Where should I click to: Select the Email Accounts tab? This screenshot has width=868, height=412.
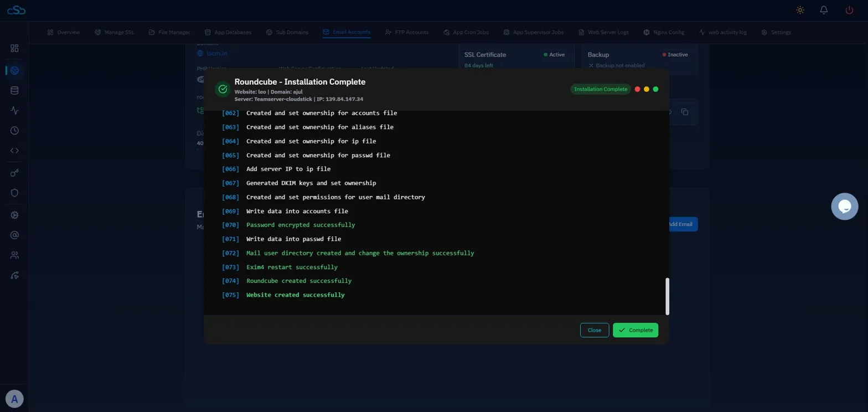point(347,32)
